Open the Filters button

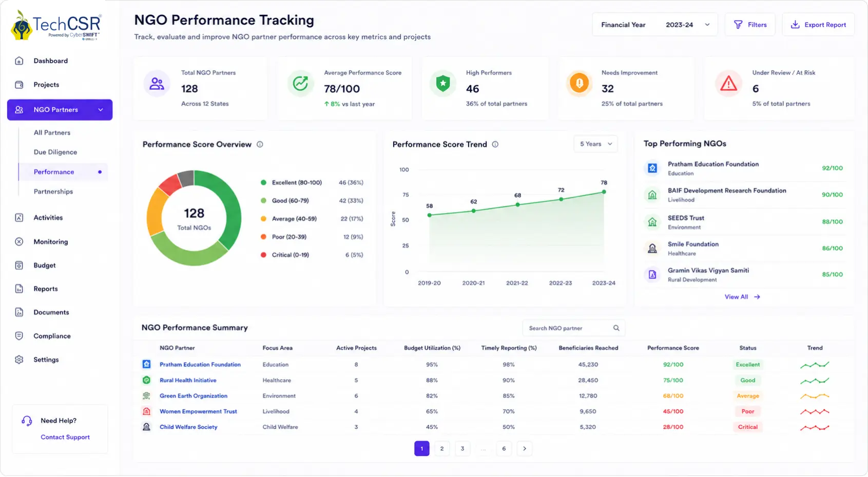tap(750, 25)
